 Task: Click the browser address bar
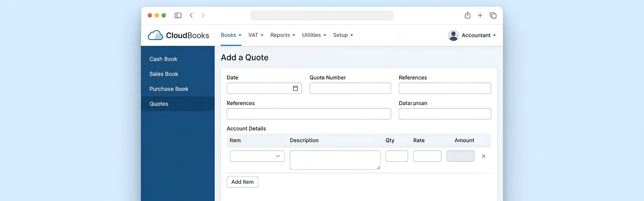[x=322, y=15]
